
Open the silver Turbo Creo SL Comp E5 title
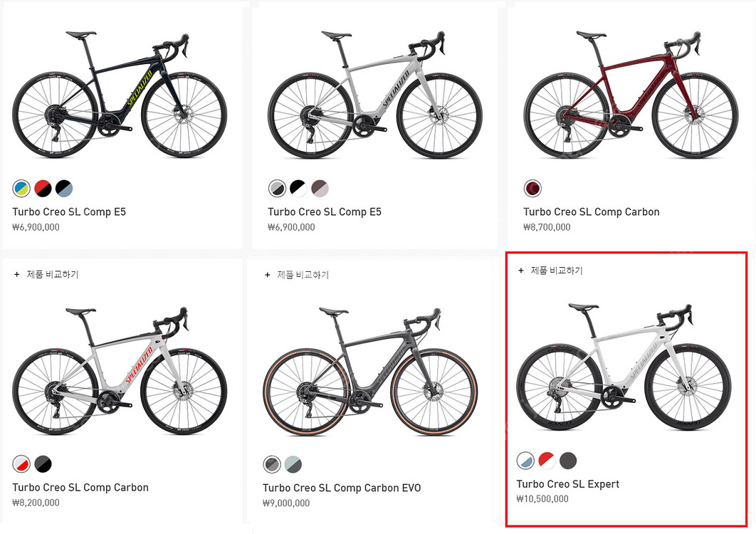point(325,211)
